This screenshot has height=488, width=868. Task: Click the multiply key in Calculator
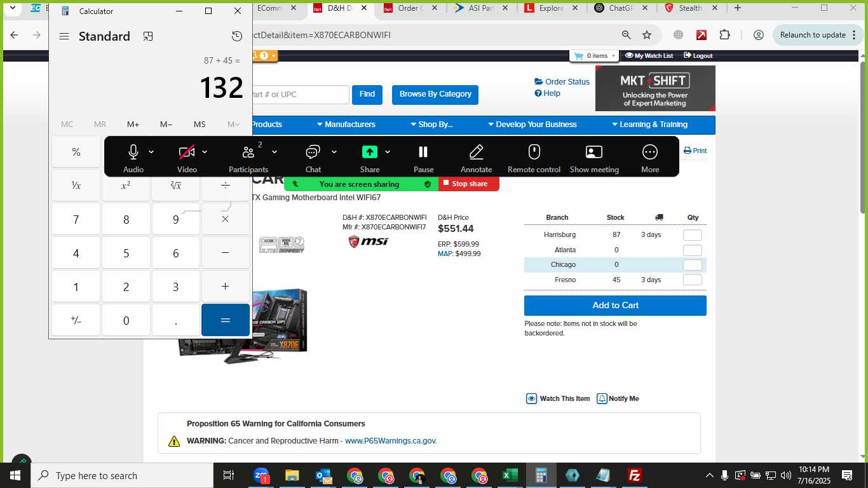click(226, 219)
